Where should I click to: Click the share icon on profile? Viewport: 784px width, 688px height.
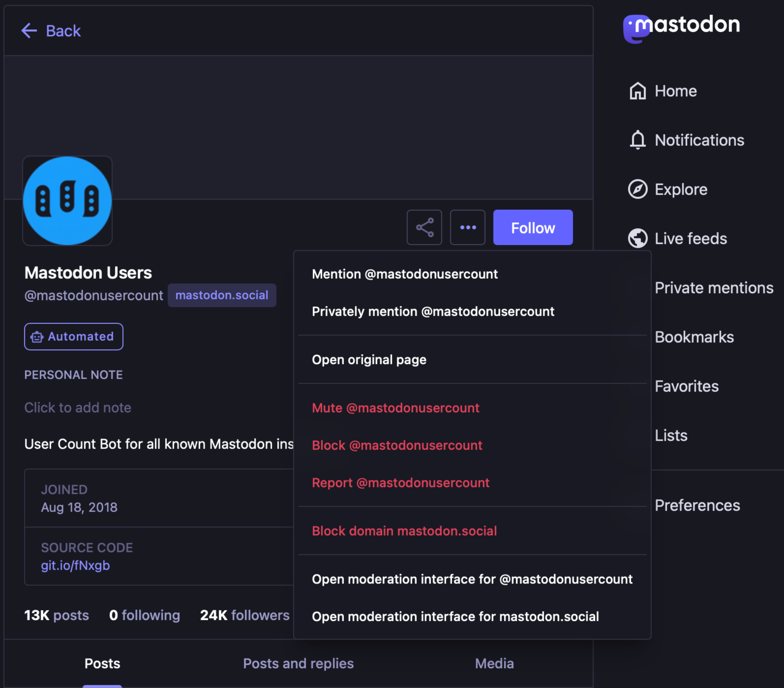click(x=425, y=228)
